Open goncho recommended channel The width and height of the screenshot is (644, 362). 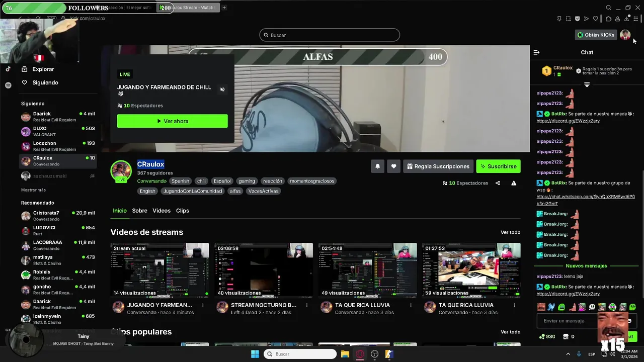click(57, 289)
